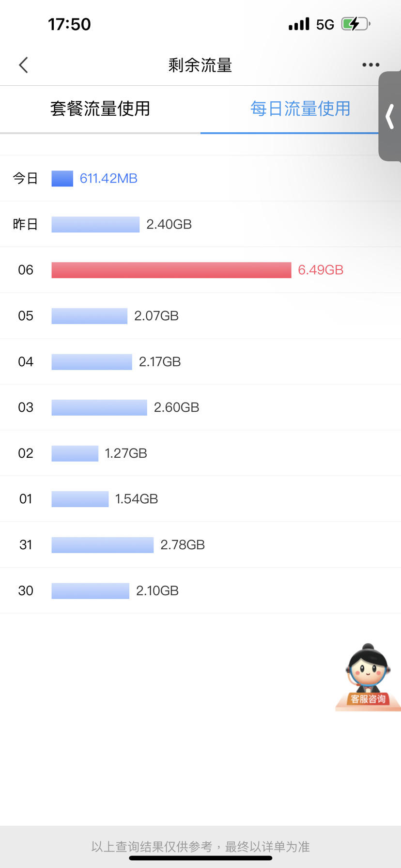Screen dimensions: 401x868
Task: Select the 每日流量使用 tab
Action: (x=300, y=108)
